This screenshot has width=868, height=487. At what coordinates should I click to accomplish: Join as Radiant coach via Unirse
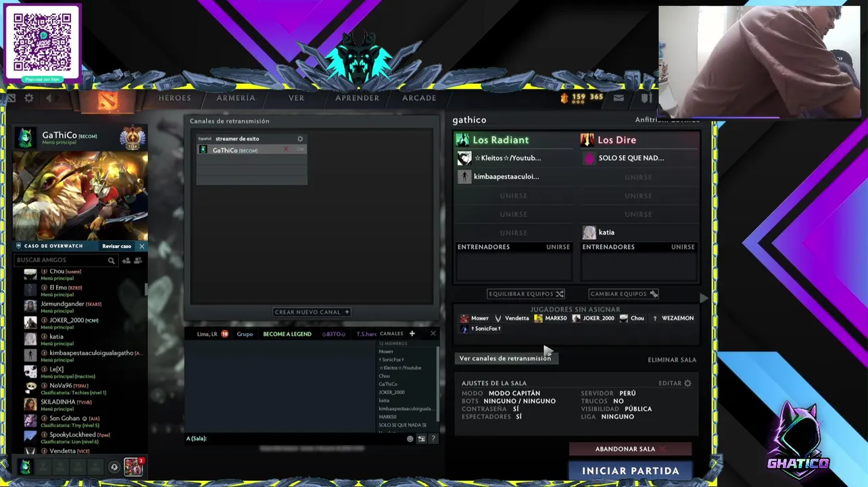(x=558, y=247)
